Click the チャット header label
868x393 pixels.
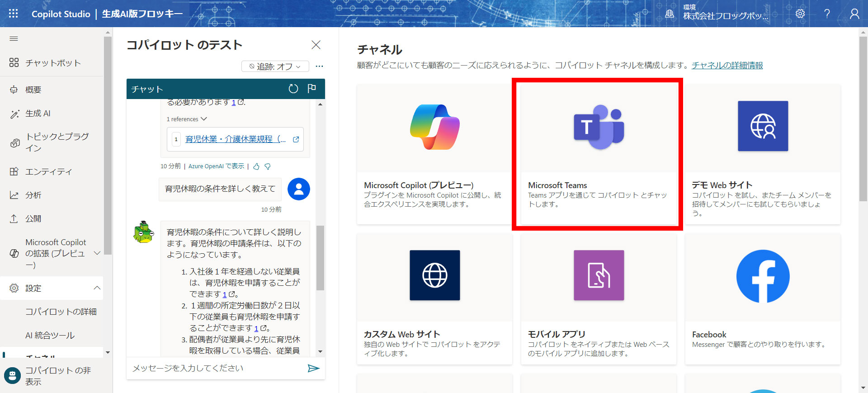pyautogui.click(x=147, y=89)
